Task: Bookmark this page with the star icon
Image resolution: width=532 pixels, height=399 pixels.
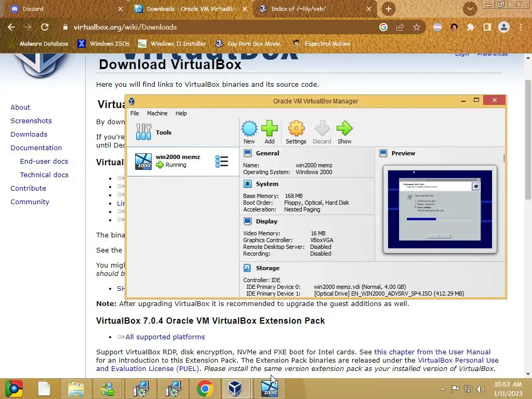Action: pyautogui.click(x=416, y=27)
